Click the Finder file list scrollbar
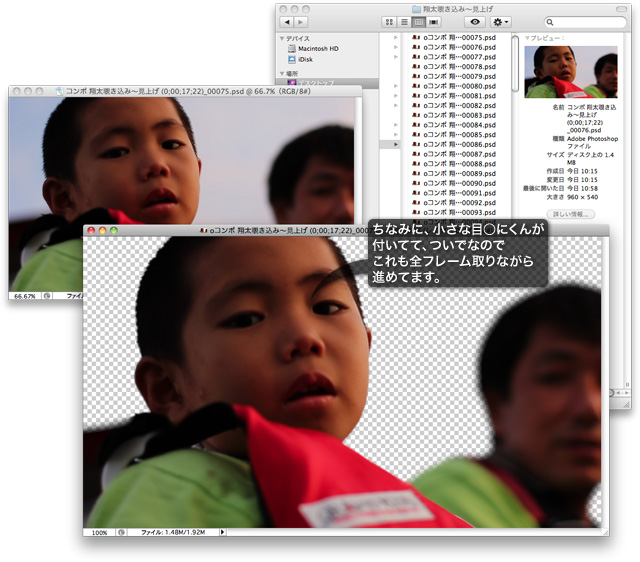 coord(515,64)
